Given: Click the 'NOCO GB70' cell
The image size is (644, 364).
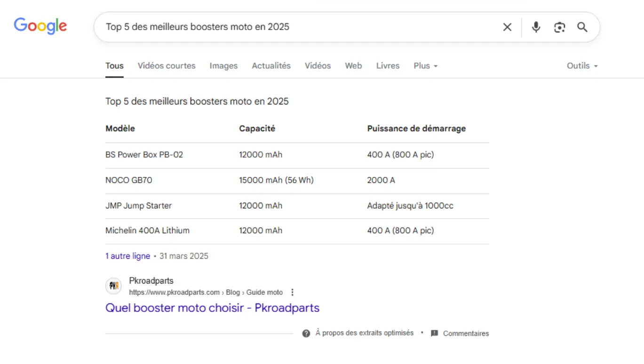Looking at the screenshot, I should click(x=129, y=180).
